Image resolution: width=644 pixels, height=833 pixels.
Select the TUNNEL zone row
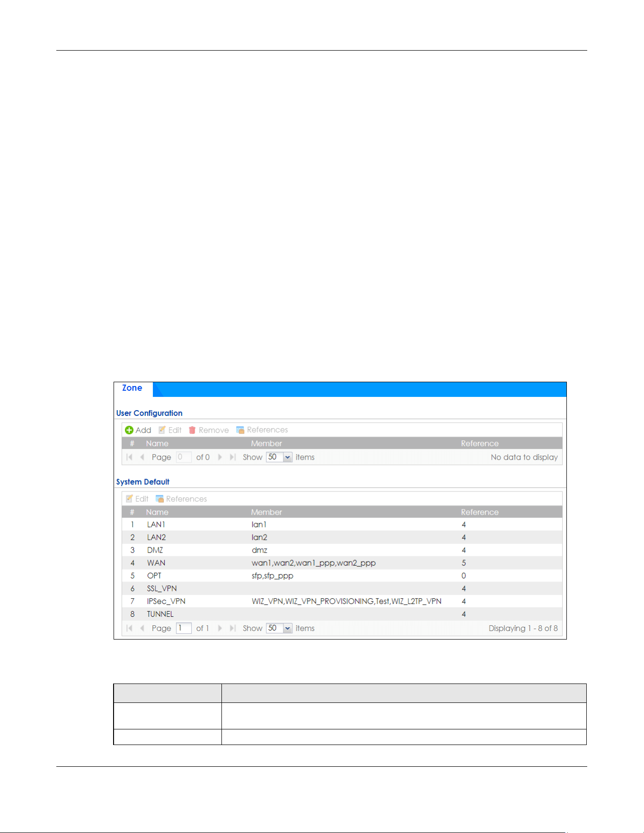[342, 614]
